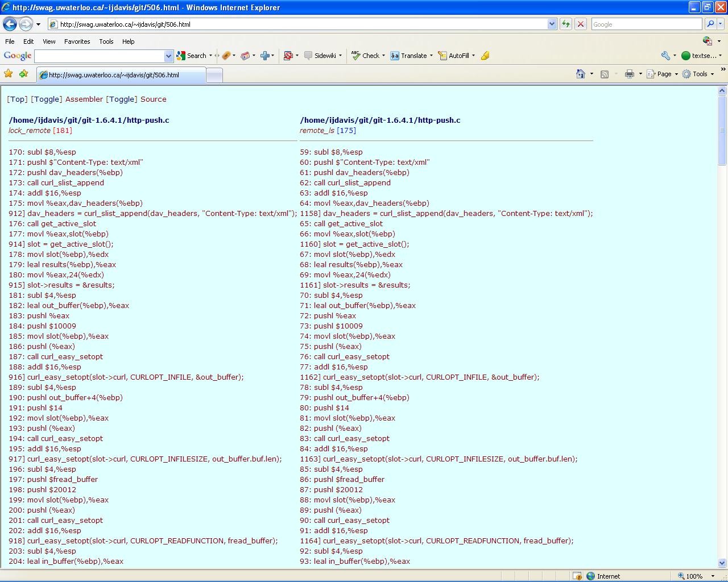Click assembler line 187 call curl_easy_setopt

click(56, 356)
